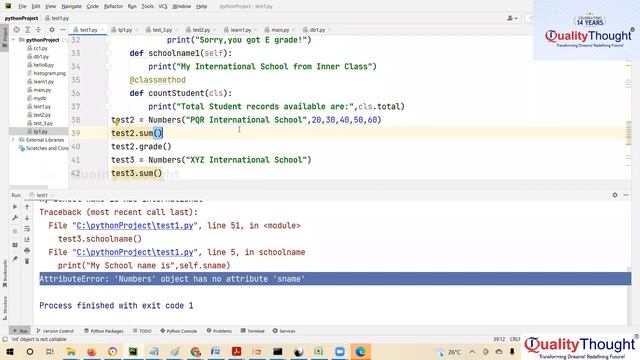Hide the Run tool window
640x360 pixels.
point(626,195)
